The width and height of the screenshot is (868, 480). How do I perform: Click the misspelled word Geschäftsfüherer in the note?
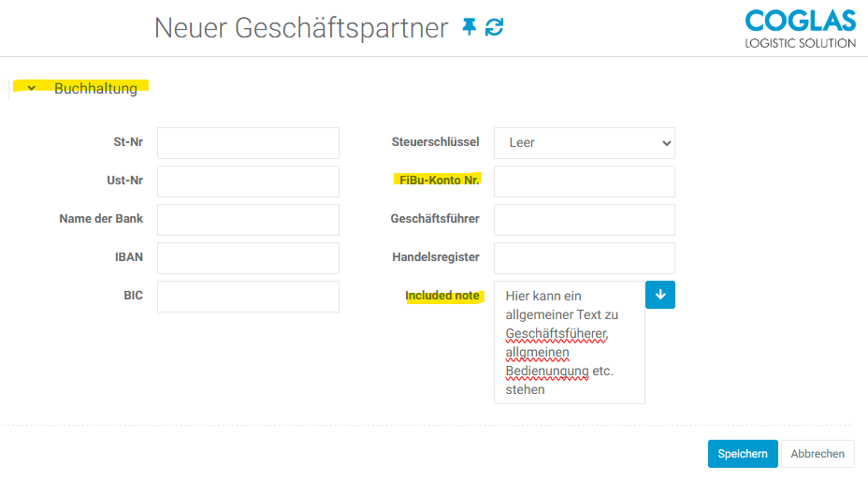557,334
